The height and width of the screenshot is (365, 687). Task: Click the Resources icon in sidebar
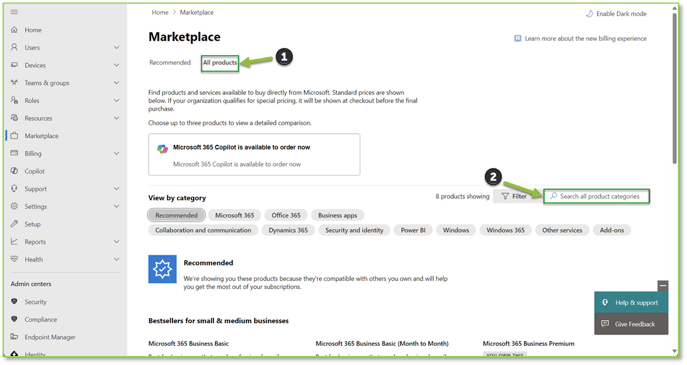[x=14, y=118]
